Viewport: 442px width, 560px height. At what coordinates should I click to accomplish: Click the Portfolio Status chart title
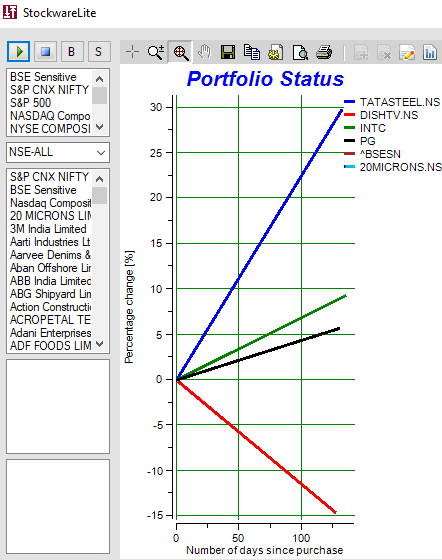point(265,79)
